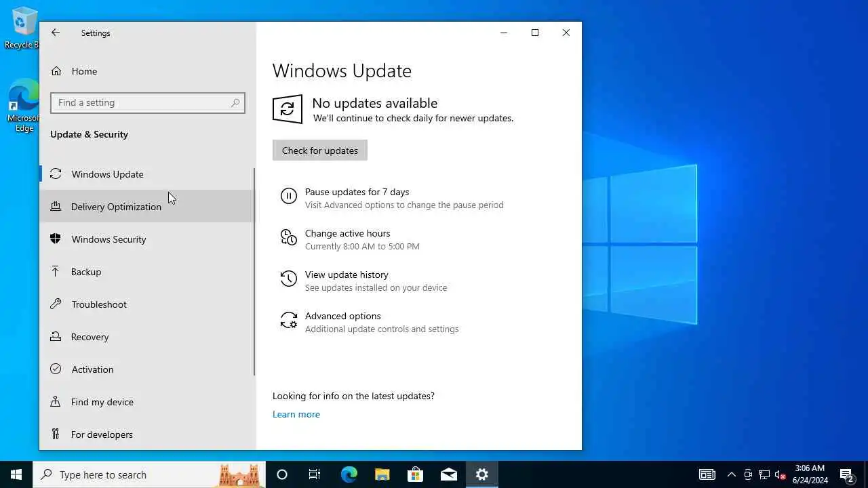
Task: Click the Type here to search box
Action: 149,474
